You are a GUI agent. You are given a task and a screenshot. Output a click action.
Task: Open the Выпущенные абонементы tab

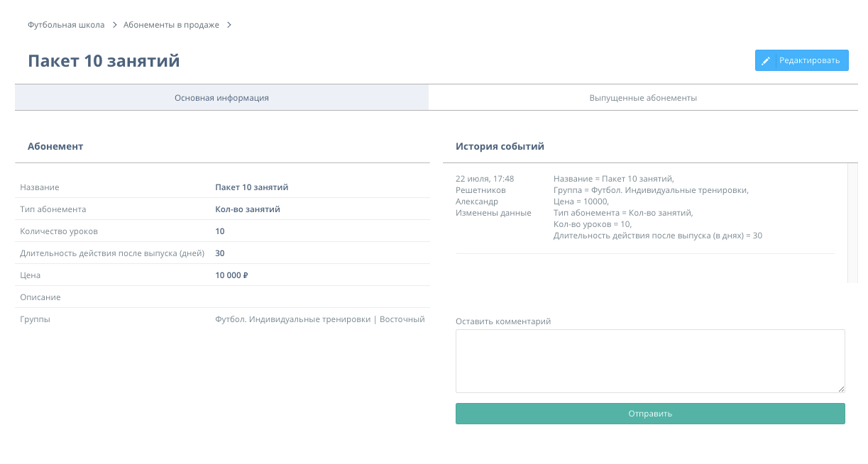[643, 98]
